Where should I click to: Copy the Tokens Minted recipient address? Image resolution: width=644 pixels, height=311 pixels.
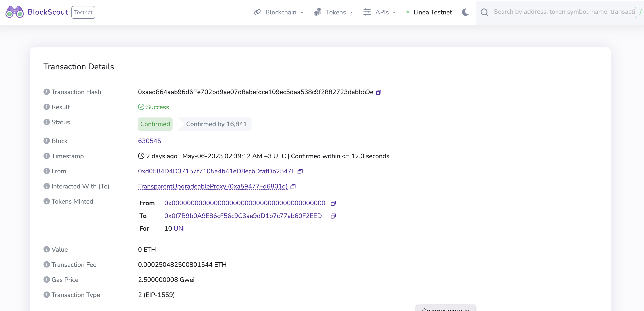(x=333, y=216)
